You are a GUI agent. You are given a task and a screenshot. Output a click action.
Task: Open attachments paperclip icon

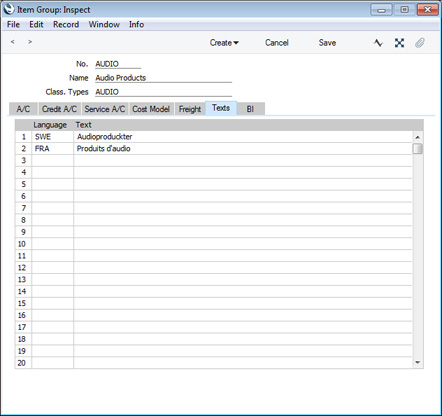[x=420, y=43]
